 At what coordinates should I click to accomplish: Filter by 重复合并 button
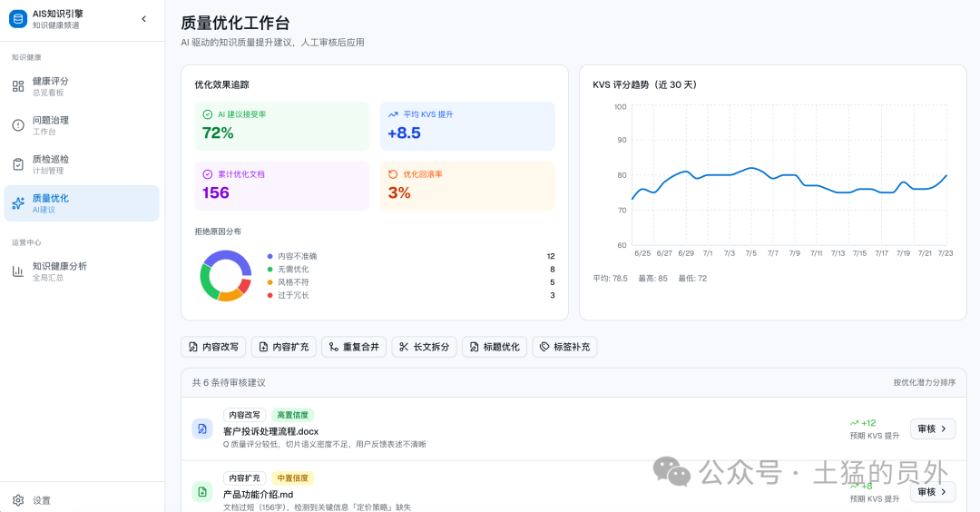point(354,347)
